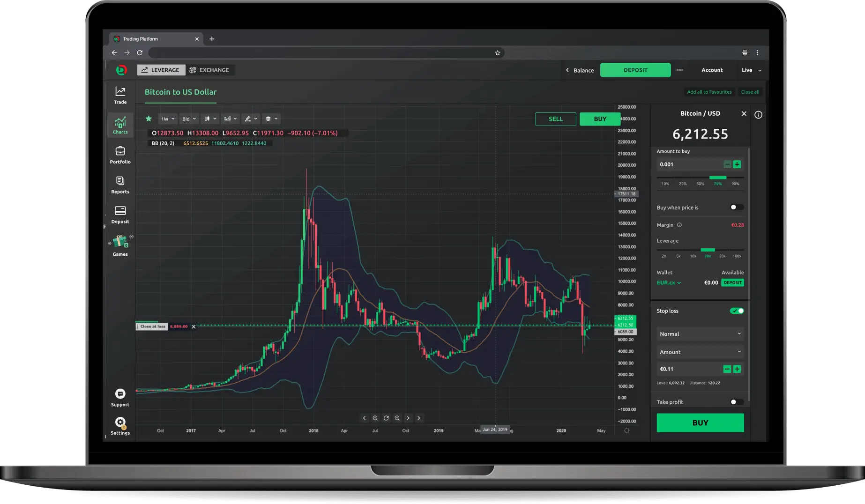
Task: Open Reports from the left sidebar
Action: coord(120,181)
